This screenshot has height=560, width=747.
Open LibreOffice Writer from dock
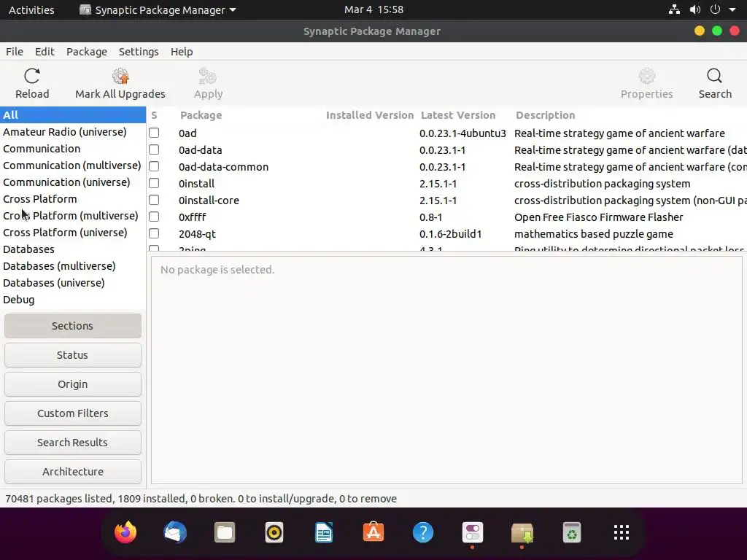pyautogui.click(x=323, y=532)
